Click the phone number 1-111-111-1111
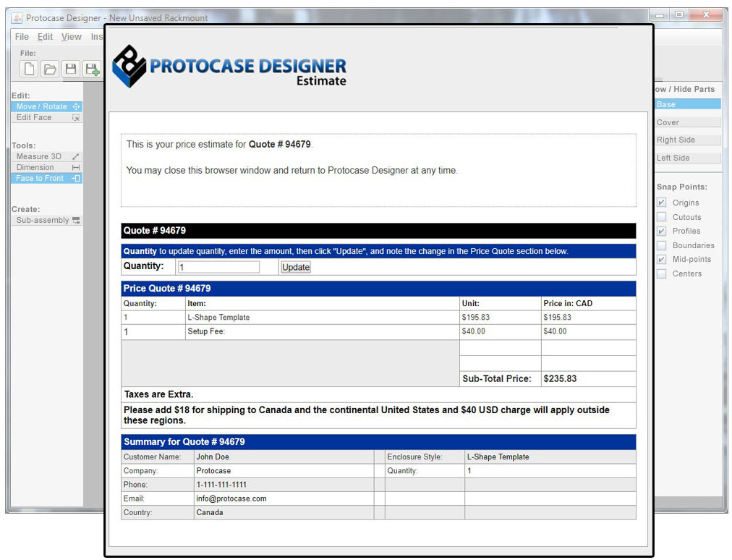The height and width of the screenshot is (560, 732). point(221,485)
